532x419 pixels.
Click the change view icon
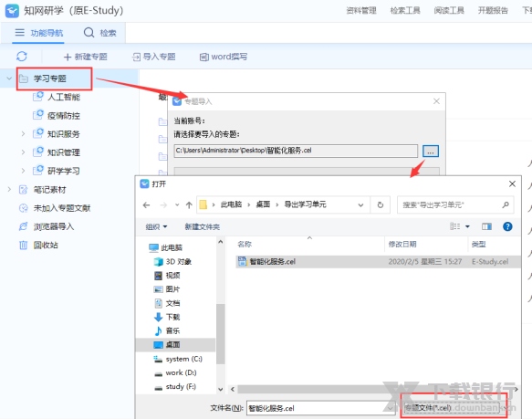pyautogui.click(x=454, y=226)
